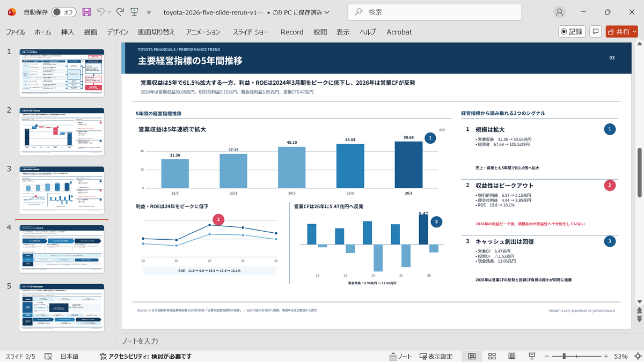
Task: Open the save location dropdown by filename
Action: coord(328,12)
